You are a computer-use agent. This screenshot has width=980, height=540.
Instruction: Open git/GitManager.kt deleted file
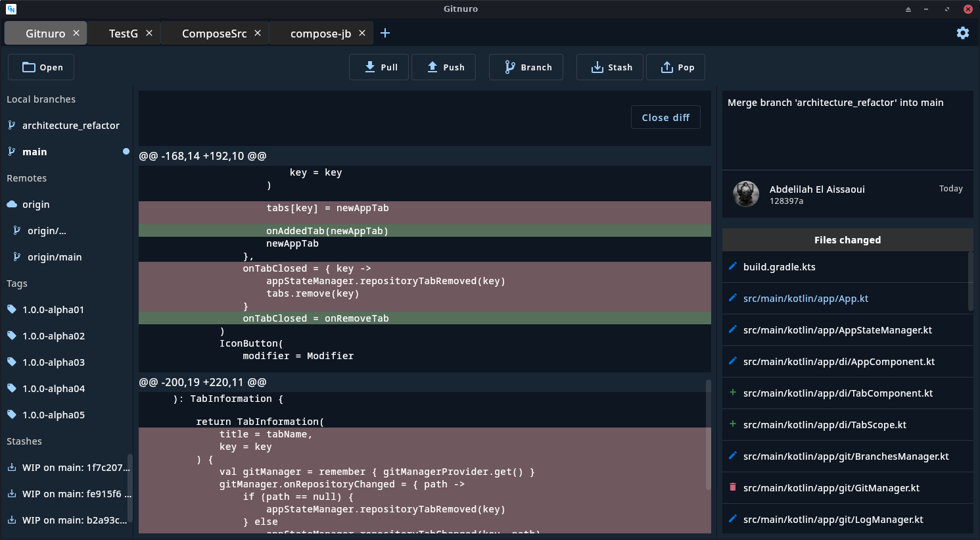click(847, 488)
